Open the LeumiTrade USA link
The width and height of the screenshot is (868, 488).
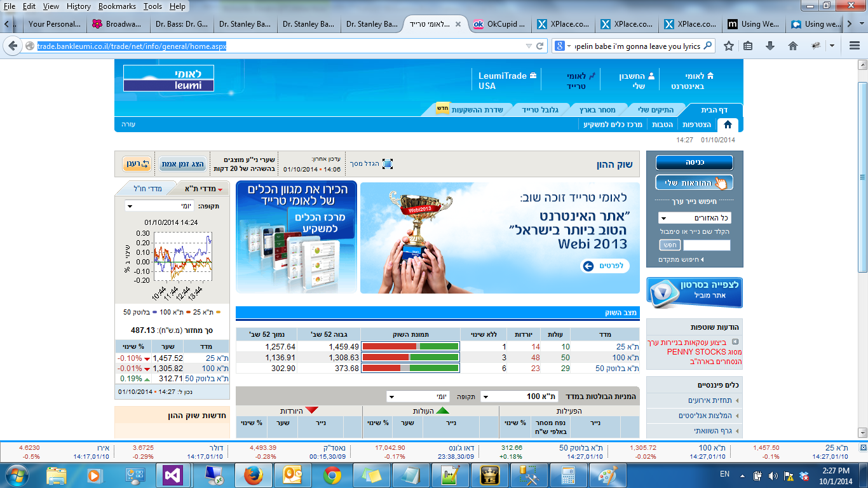508,80
